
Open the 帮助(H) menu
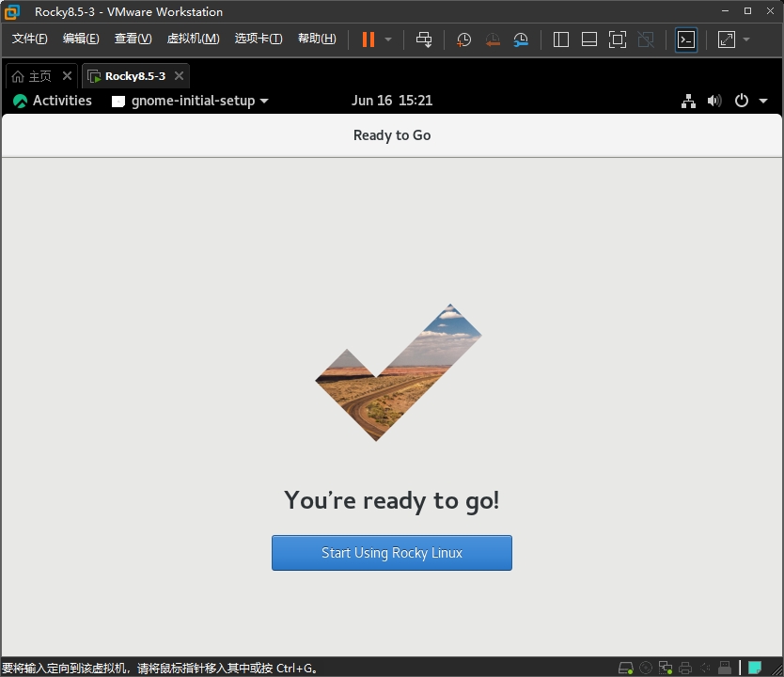[317, 39]
